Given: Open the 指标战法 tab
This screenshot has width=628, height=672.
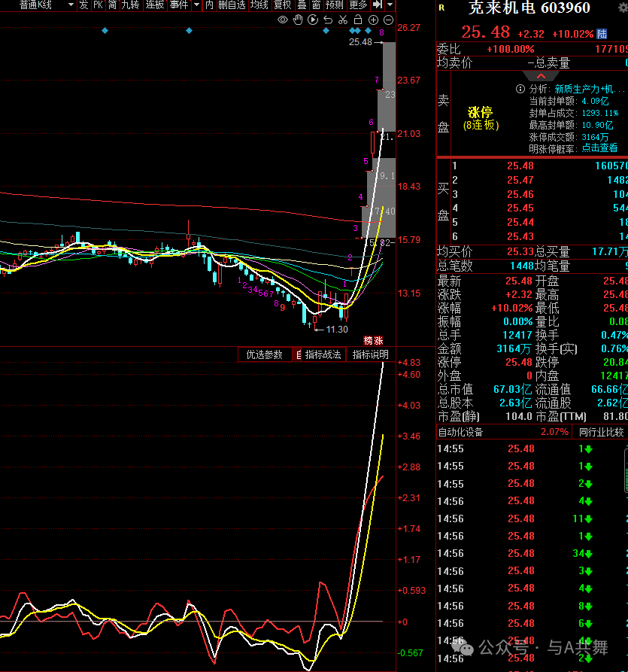Looking at the screenshot, I should pyautogui.click(x=323, y=354).
